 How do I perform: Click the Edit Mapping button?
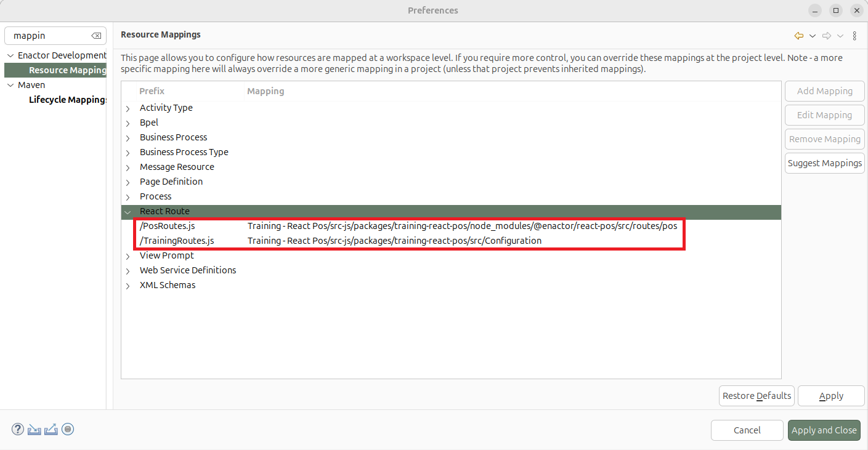point(825,115)
